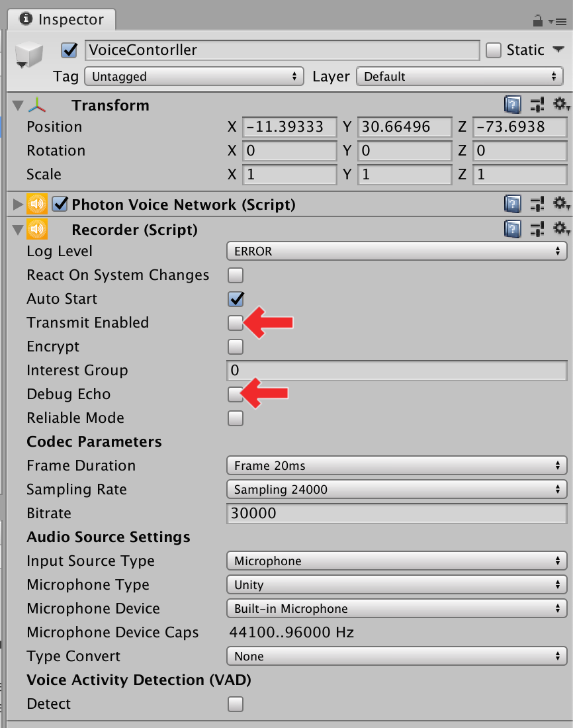Open Recorder script presets icon

click(x=537, y=230)
